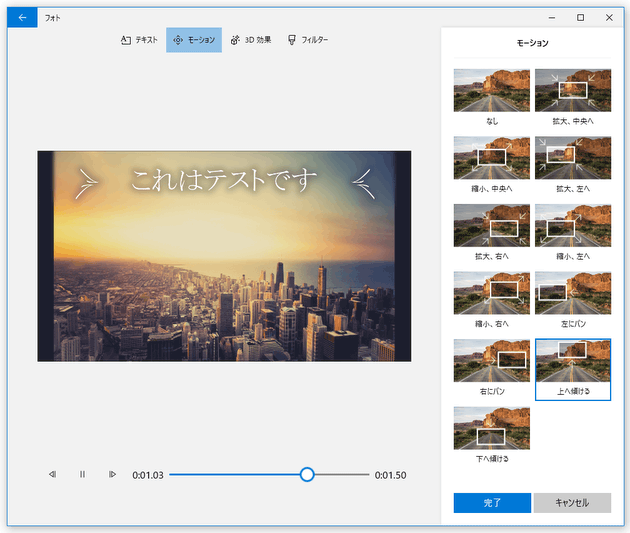Screen dimensions: 630x533
Task: Open the フィルター (Filter) tab
Action: 308,40
